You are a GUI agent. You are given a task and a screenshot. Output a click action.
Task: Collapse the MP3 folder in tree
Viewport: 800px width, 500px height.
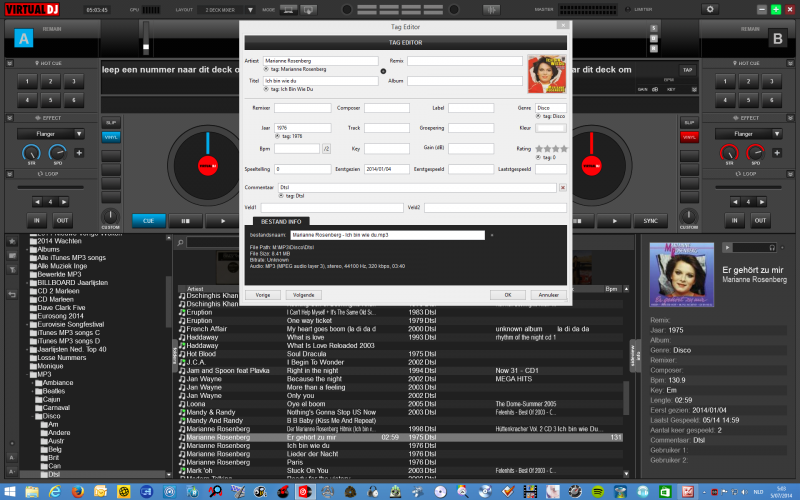tap(27, 374)
